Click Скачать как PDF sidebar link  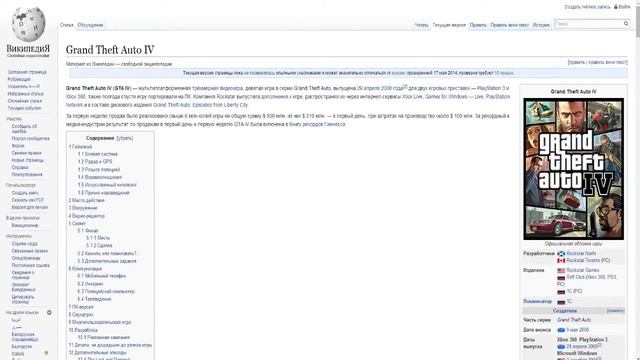(x=27, y=200)
